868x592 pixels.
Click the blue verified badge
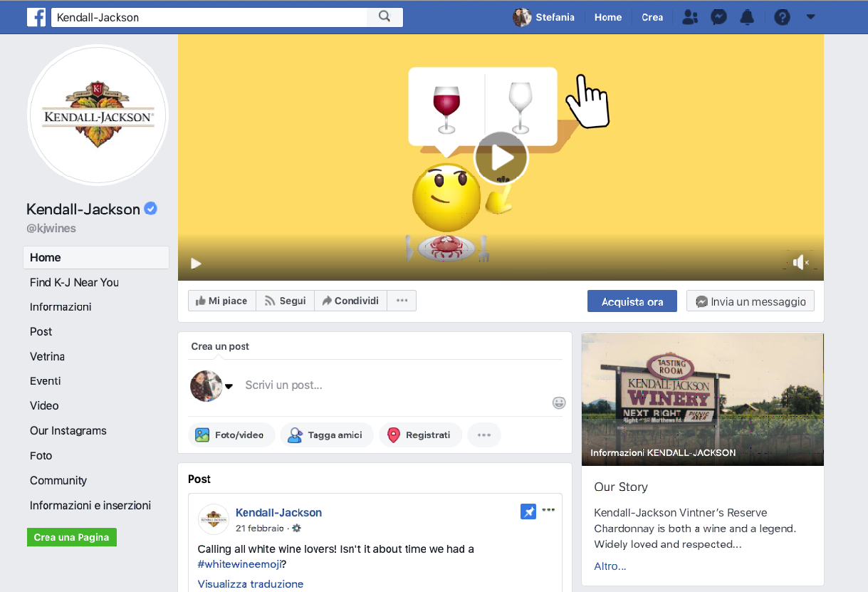150,209
